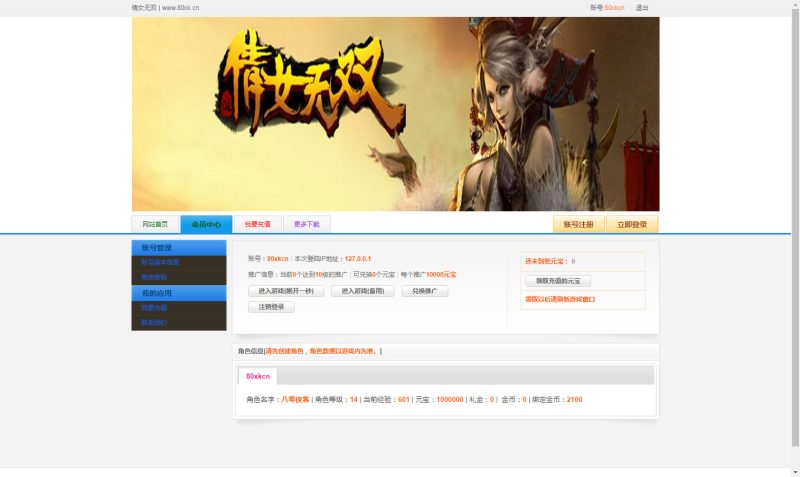
Task: Open the first link under 账号管理
Action: (160, 262)
